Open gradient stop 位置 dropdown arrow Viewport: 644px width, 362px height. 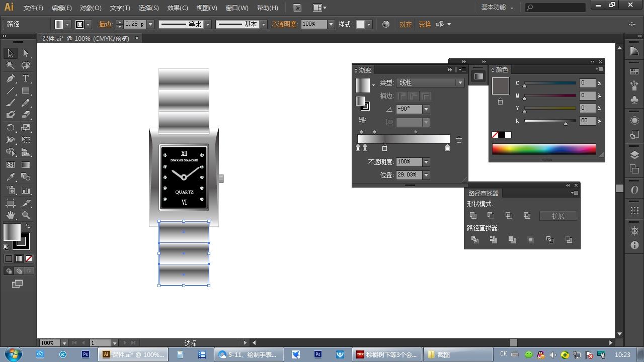426,175
